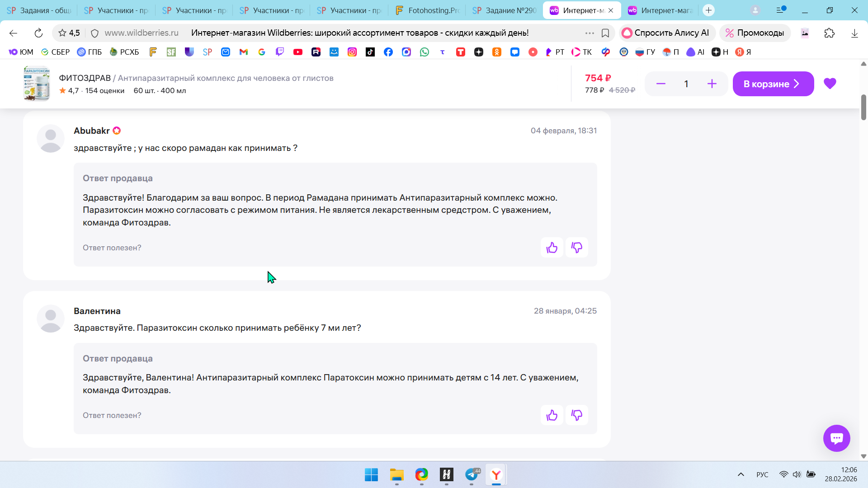The height and width of the screenshot is (488, 868).
Task: Decrease product quantity with minus button
Action: 660,84
